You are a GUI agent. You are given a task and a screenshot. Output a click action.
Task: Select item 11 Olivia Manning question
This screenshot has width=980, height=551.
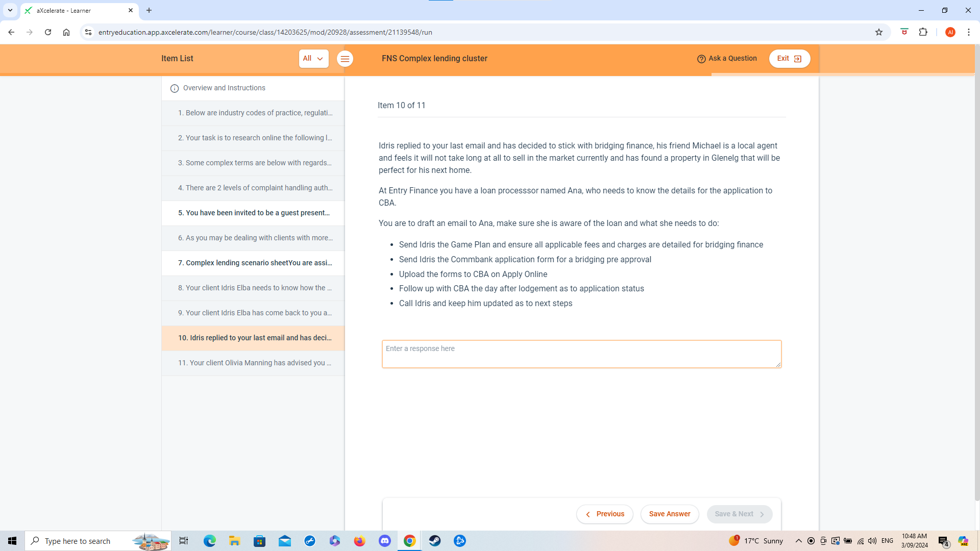(254, 363)
